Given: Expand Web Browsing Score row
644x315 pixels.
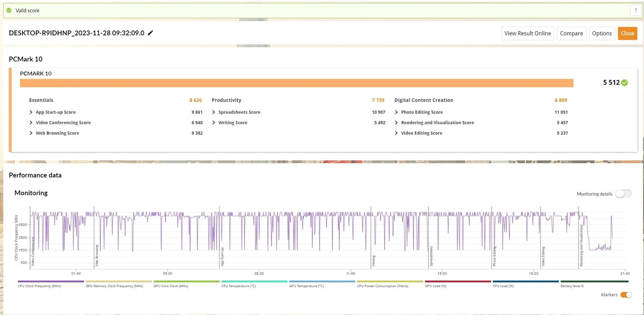Looking at the screenshot, I should pyautogui.click(x=31, y=133).
